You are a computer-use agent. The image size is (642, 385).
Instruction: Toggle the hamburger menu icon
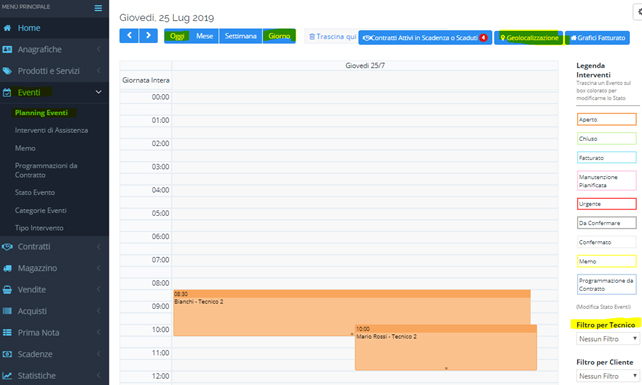click(x=98, y=8)
